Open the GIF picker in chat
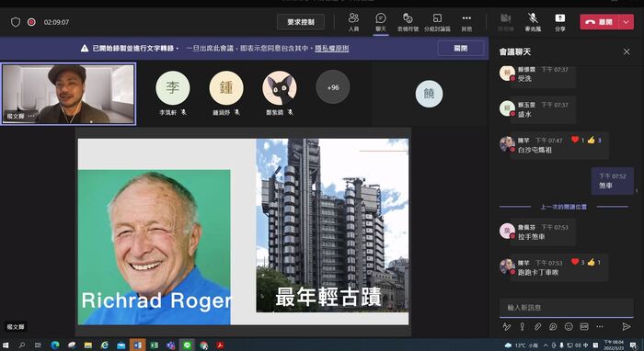The width and height of the screenshot is (644, 351). click(x=584, y=326)
